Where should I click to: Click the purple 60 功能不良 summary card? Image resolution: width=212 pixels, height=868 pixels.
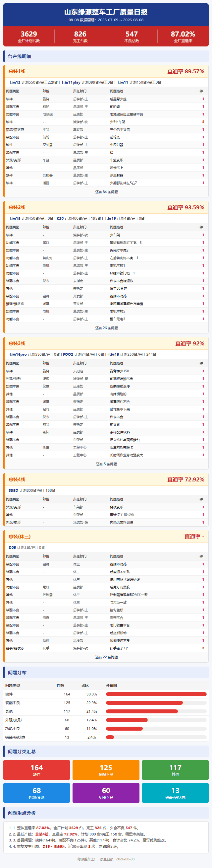coord(106,793)
